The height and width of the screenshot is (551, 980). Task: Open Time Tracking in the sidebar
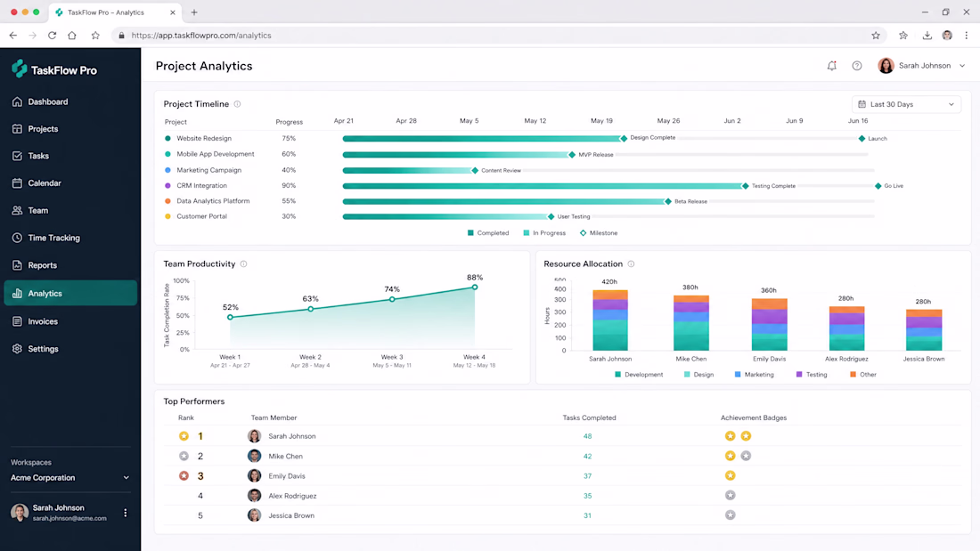(x=70, y=238)
